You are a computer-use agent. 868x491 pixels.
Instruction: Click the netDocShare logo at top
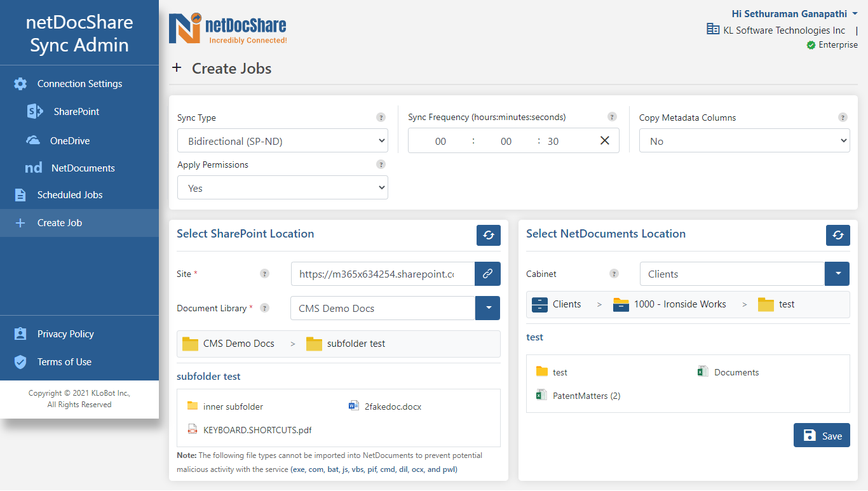227,29
